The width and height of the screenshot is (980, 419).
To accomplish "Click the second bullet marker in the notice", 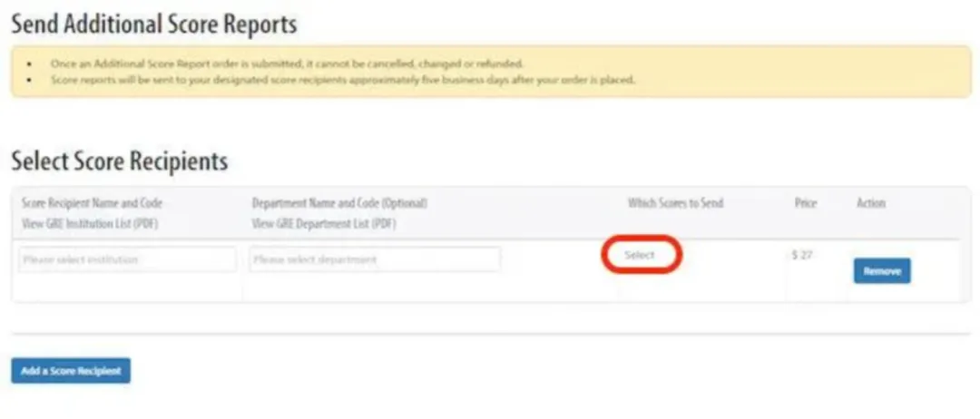I will (x=31, y=80).
